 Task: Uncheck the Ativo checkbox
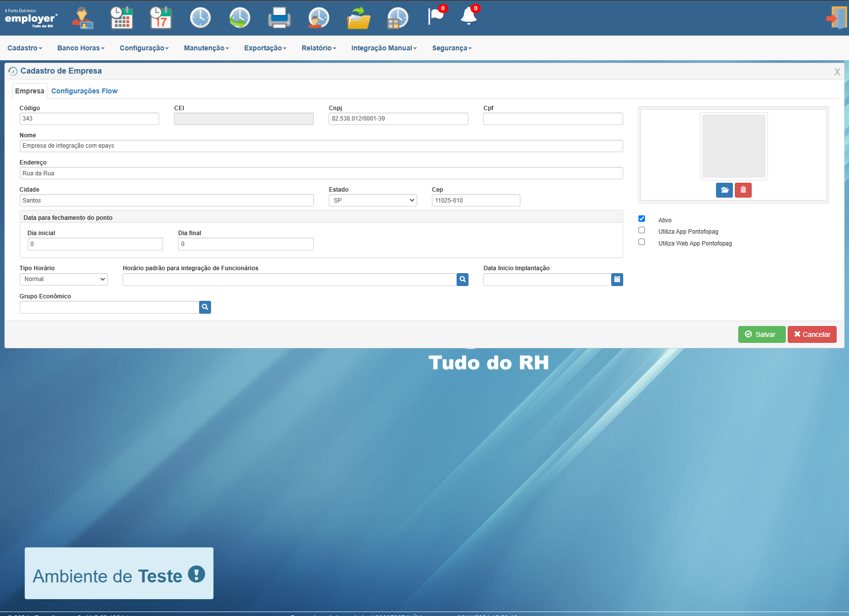641,219
